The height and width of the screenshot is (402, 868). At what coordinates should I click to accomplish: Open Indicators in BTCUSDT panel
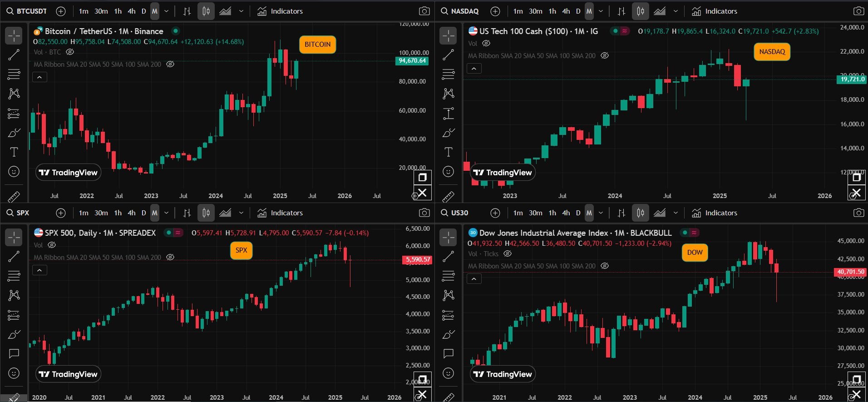pyautogui.click(x=280, y=11)
